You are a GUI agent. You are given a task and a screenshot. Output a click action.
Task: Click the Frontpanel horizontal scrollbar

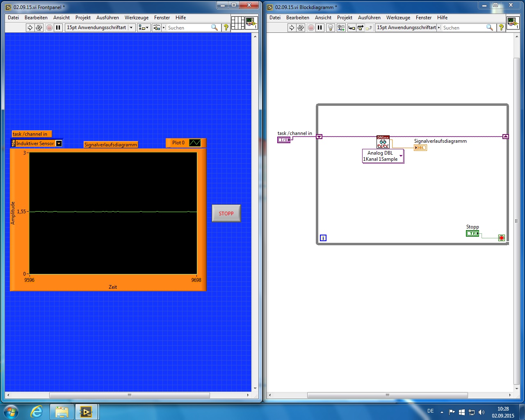point(130,395)
